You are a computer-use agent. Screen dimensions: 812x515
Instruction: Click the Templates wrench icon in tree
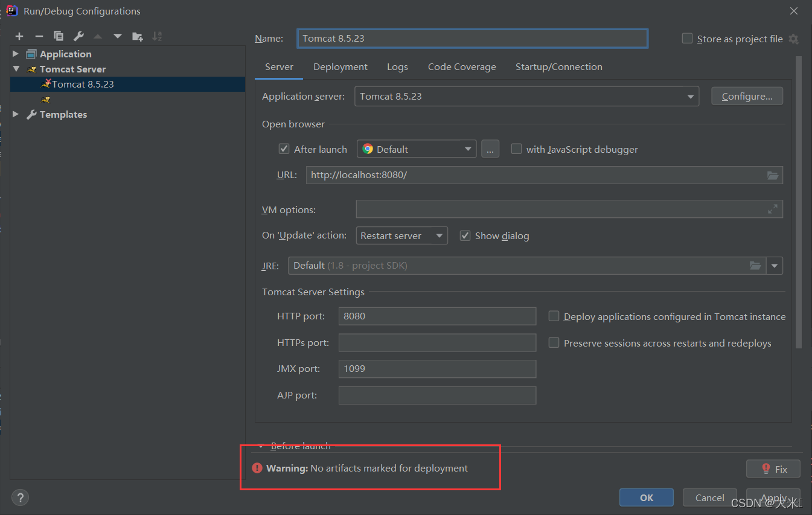(x=32, y=114)
